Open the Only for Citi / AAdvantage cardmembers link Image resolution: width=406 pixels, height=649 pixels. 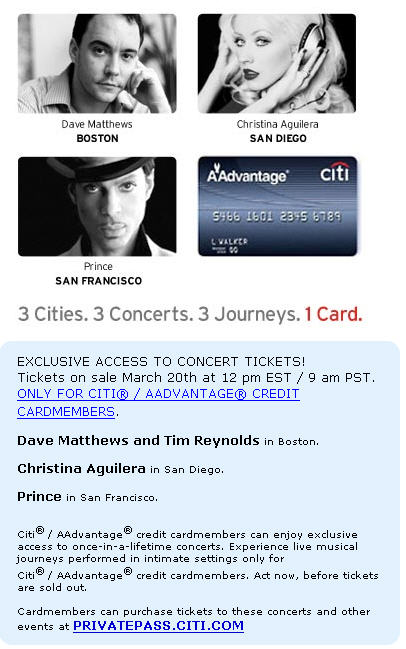pyautogui.click(x=158, y=402)
